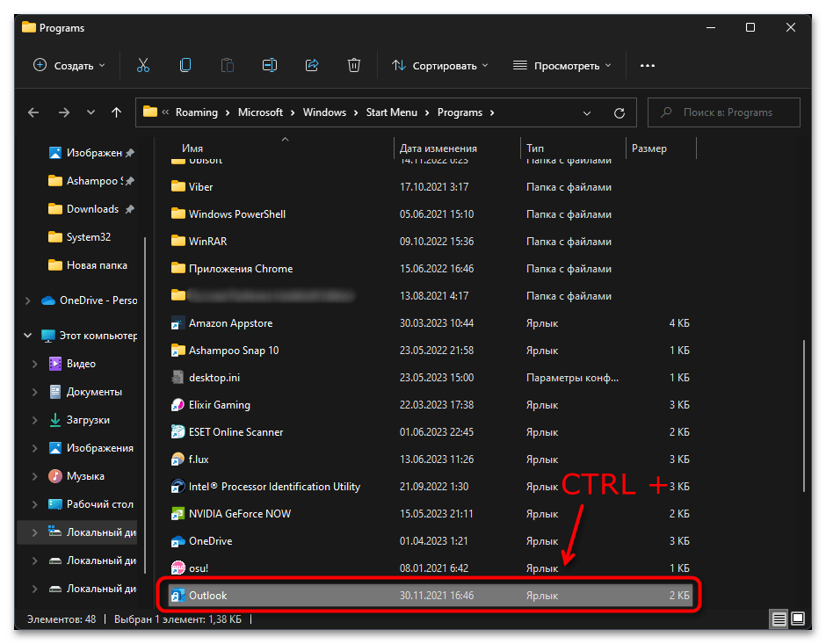Click the Paste clipboard icon
The height and width of the screenshot is (644, 826).
pos(227,65)
